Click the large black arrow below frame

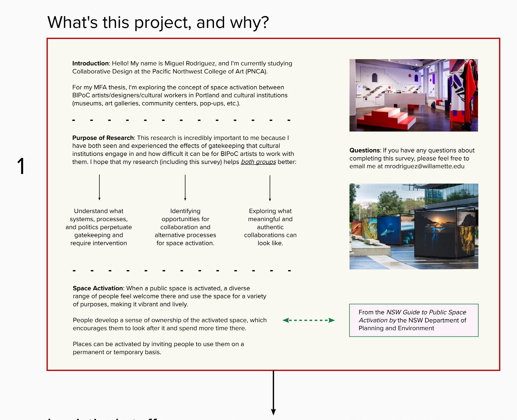click(273, 392)
